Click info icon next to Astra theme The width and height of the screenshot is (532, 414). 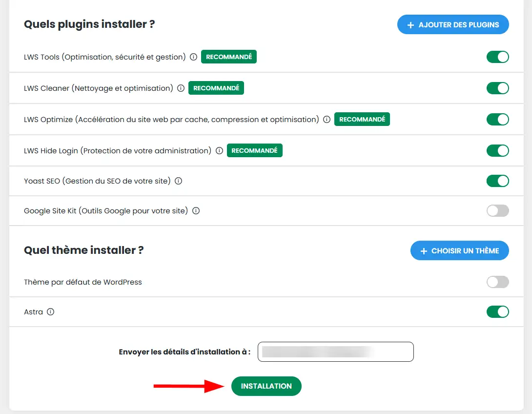coord(51,312)
